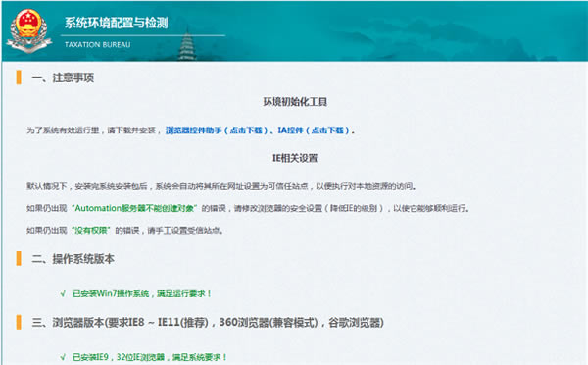Click the TAXATION BUREAU subtitle text
The width and height of the screenshot is (588, 365).
[x=97, y=45]
